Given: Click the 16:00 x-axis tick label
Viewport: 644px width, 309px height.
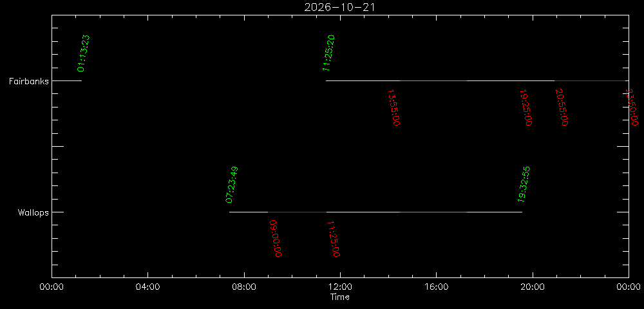Looking at the screenshot, I should (x=436, y=286).
